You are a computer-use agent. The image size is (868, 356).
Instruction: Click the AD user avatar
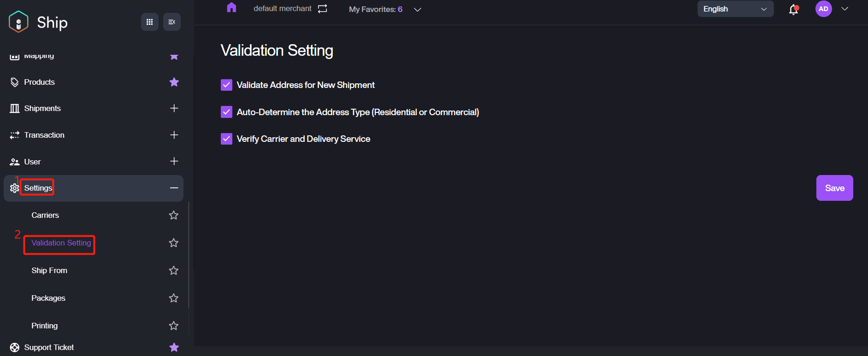pyautogui.click(x=823, y=9)
